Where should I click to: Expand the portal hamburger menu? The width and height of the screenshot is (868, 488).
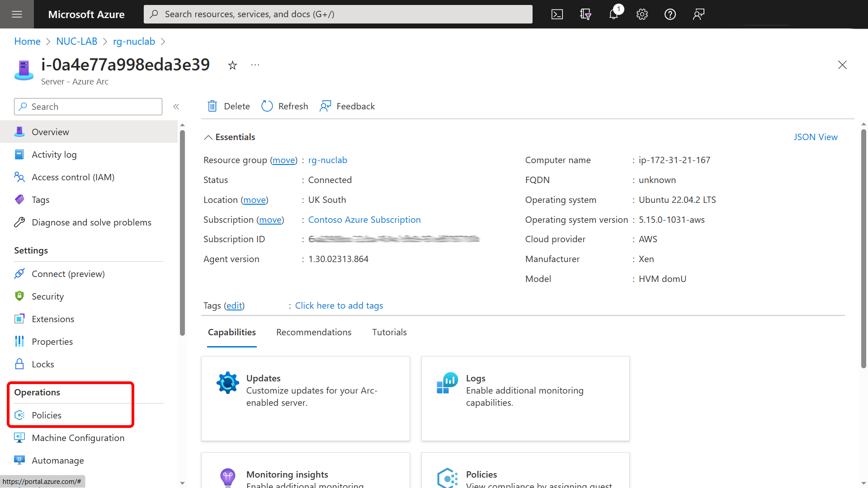tap(17, 14)
